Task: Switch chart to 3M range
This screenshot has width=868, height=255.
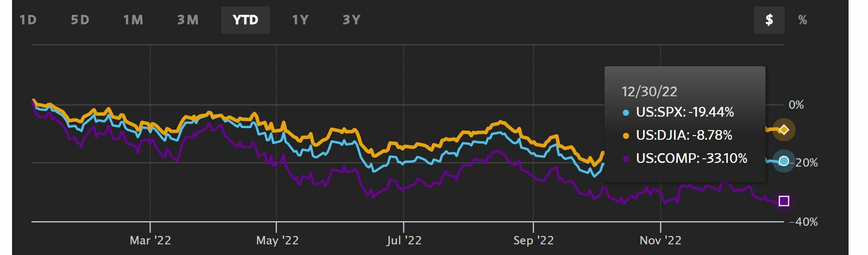Action: click(x=188, y=20)
